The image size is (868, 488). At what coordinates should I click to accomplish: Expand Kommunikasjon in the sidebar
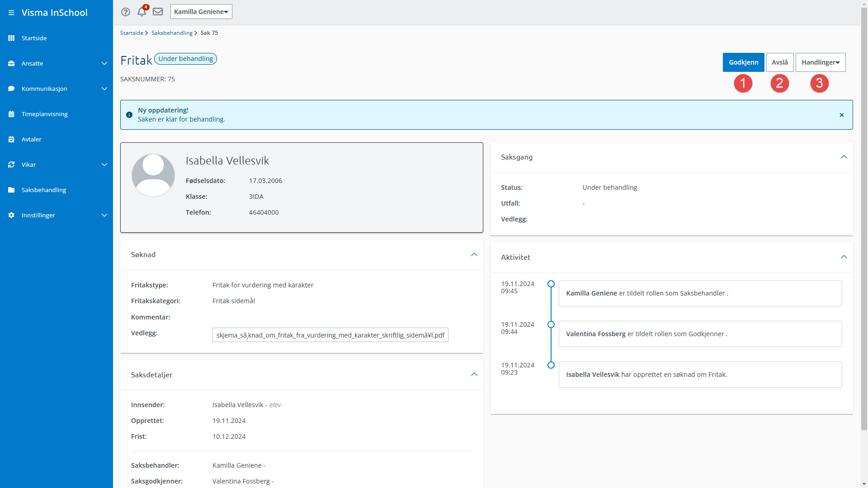click(x=104, y=89)
